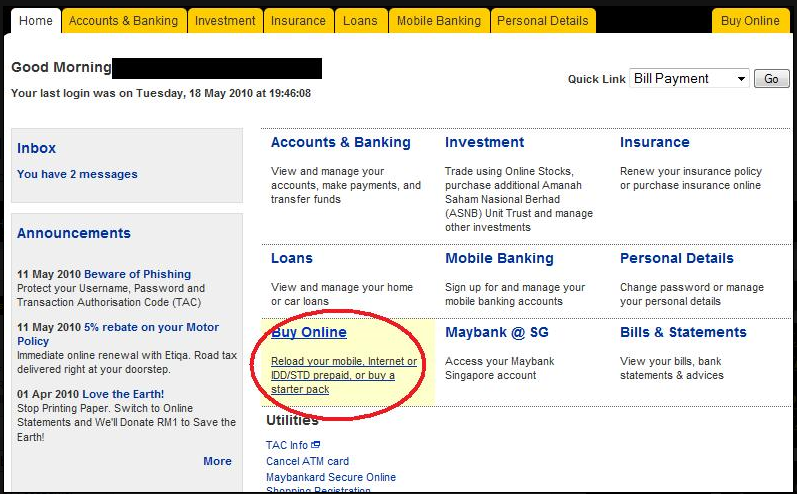
Task: Click the Cancel ATM card link
Action: (308, 461)
